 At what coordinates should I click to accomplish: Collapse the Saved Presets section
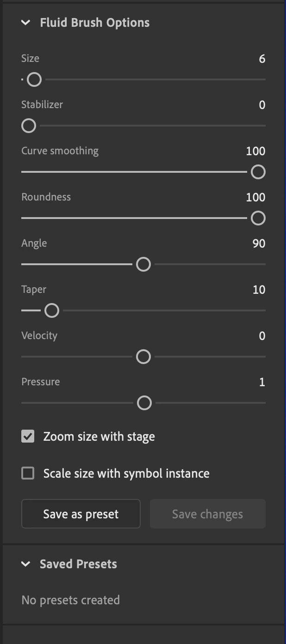(25, 564)
